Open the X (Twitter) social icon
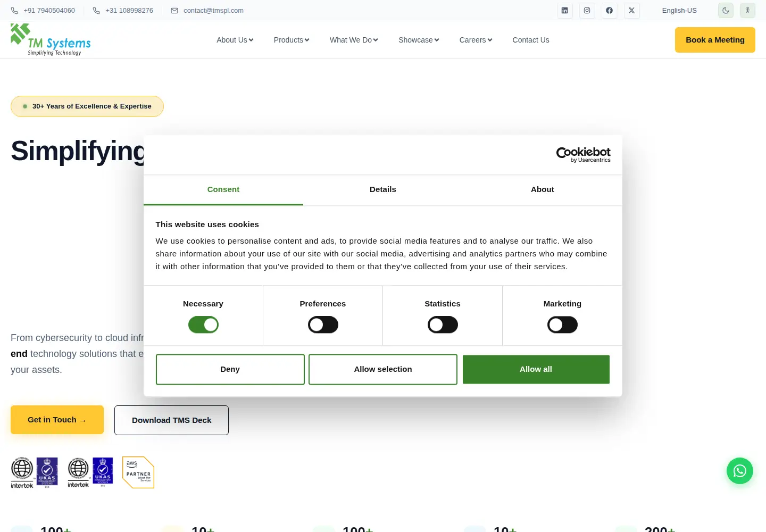766x532 pixels. pos(631,10)
